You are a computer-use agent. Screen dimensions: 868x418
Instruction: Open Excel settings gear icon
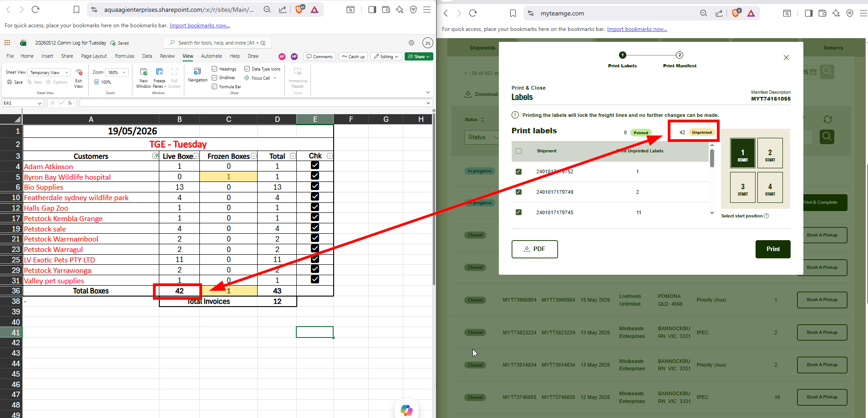pyautogui.click(x=411, y=43)
